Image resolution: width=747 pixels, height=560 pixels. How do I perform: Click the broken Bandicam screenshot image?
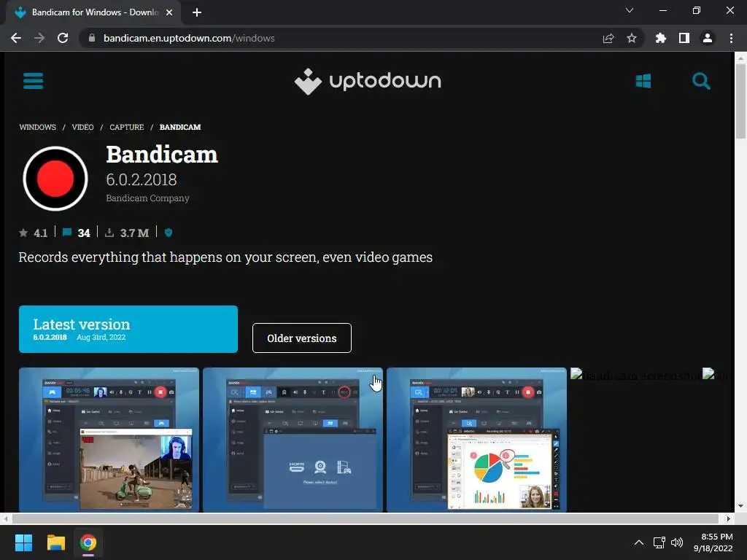point(636,376)
